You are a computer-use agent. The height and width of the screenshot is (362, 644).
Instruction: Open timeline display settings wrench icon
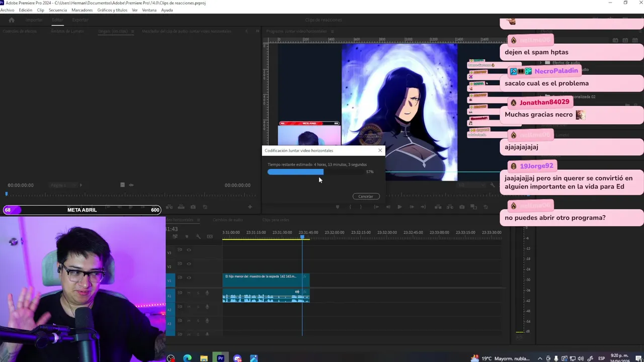click(x=198, y=237)
